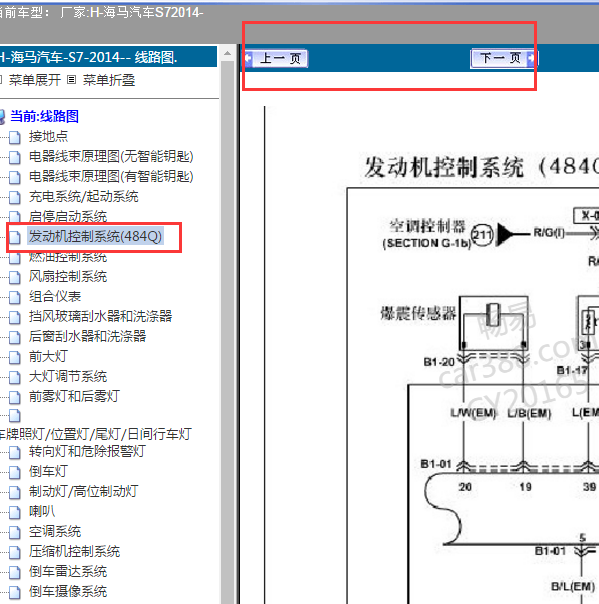
Task: Open 燃油控制系统 diagram
Action: (x=68, y=257)
